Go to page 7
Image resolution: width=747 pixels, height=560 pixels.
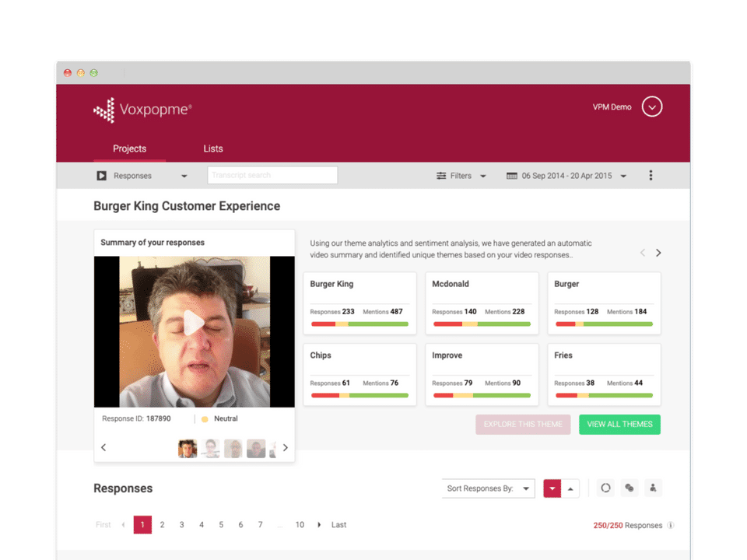(x=260, y=525)
